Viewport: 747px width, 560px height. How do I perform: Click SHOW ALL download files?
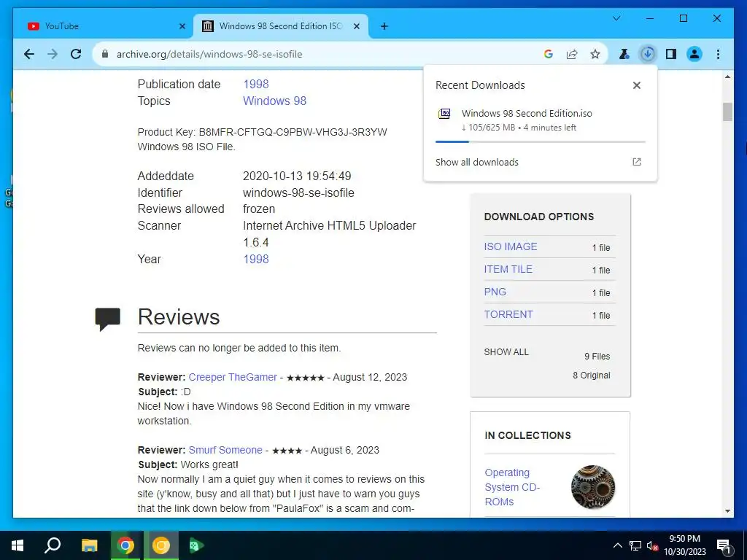click(x=506, y=352)
